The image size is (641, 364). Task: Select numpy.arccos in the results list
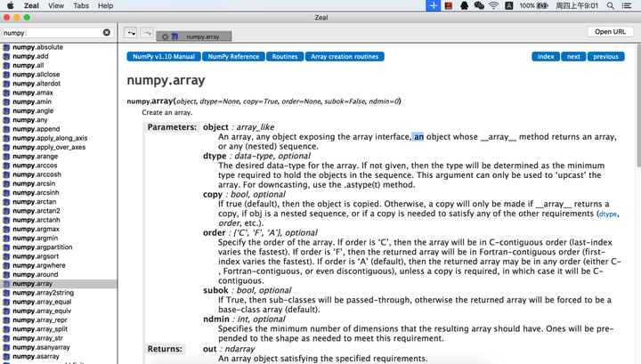59,166
